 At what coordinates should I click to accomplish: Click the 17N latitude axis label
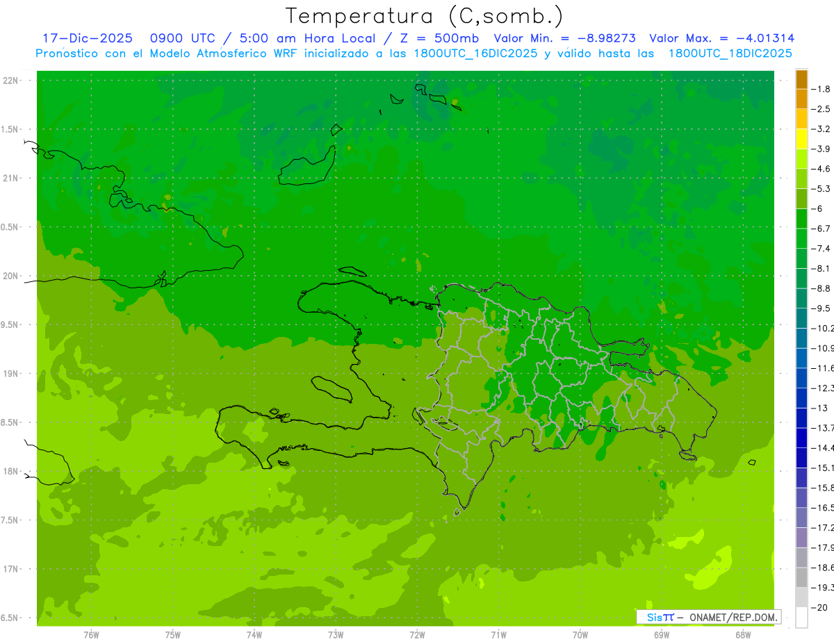coord(12,569)
